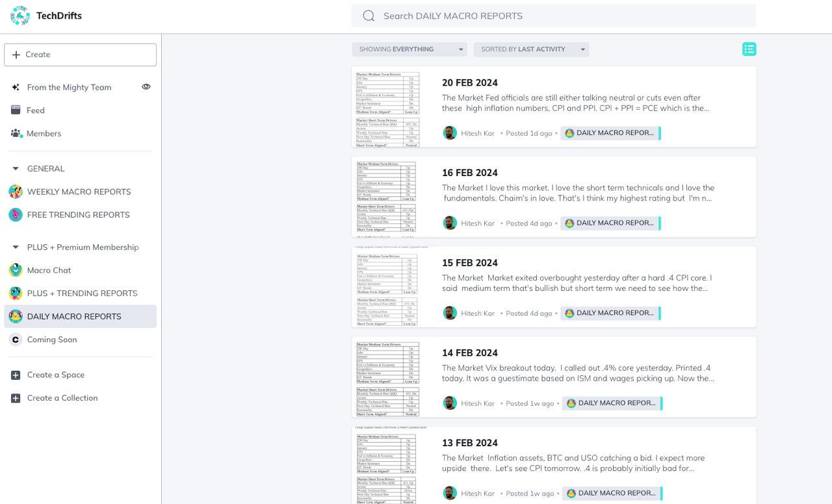Open the Sorted By Last Activity dropdown
Image resolution: width=832 pixels, height=504 pixels.
click(531, 49)
